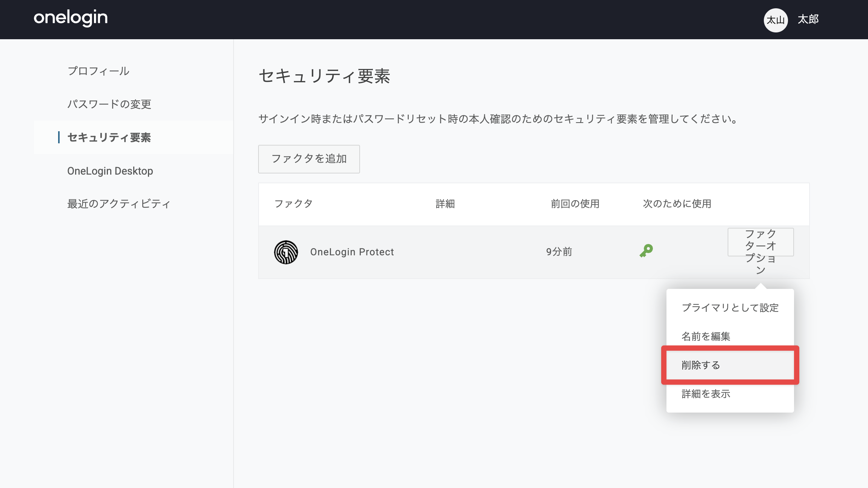The width and height of the screenshot is (868, 488).
Task: Click the 前回の使用 column header
Action: (x=575, y=204)
